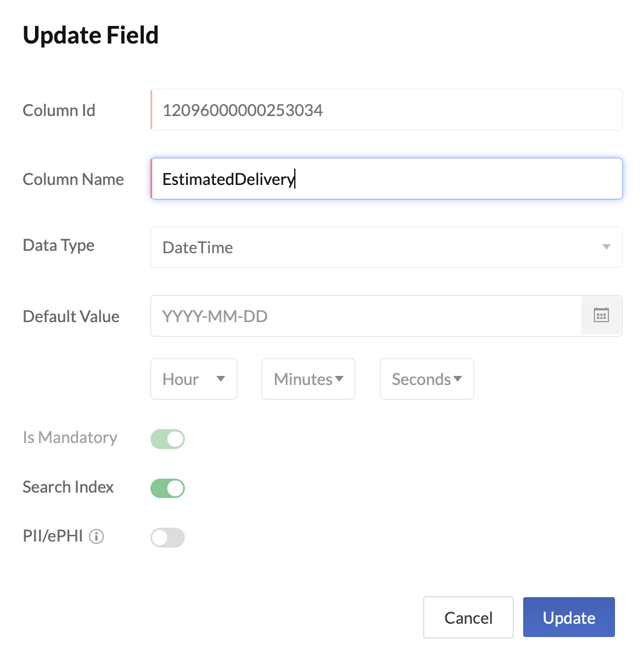
Task: Click the DateTime value display
Action: (197, 247)
